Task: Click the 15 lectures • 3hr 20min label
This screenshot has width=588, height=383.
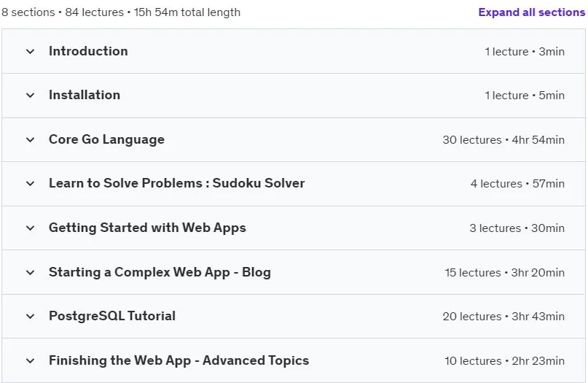Action: 504,272
